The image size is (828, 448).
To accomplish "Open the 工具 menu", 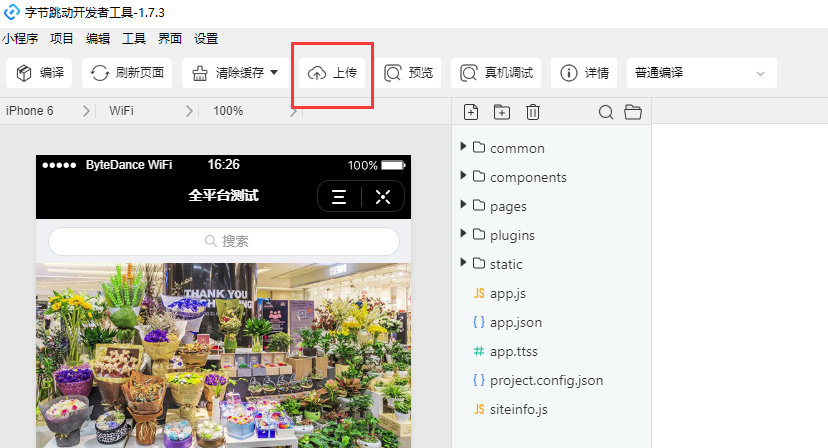I will tap(134, 39).
